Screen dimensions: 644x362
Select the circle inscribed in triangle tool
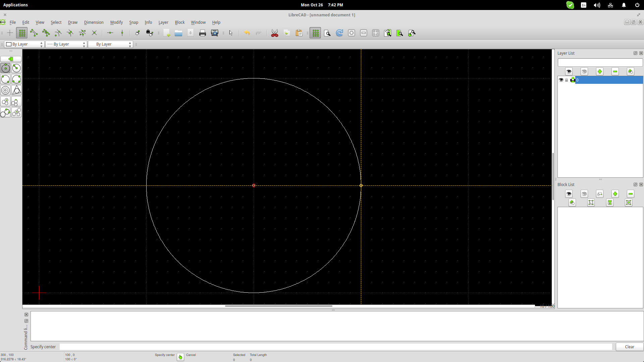click(16, 90)
